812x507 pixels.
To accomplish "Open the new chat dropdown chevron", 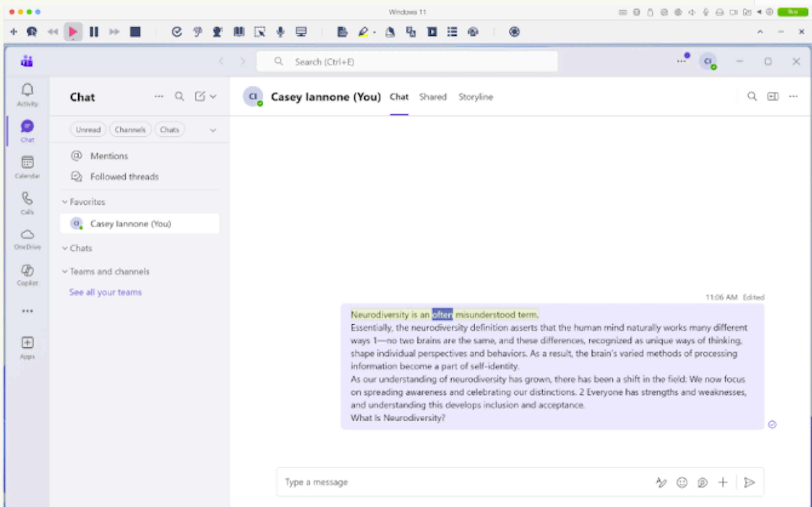I will [x=213, y=96].
